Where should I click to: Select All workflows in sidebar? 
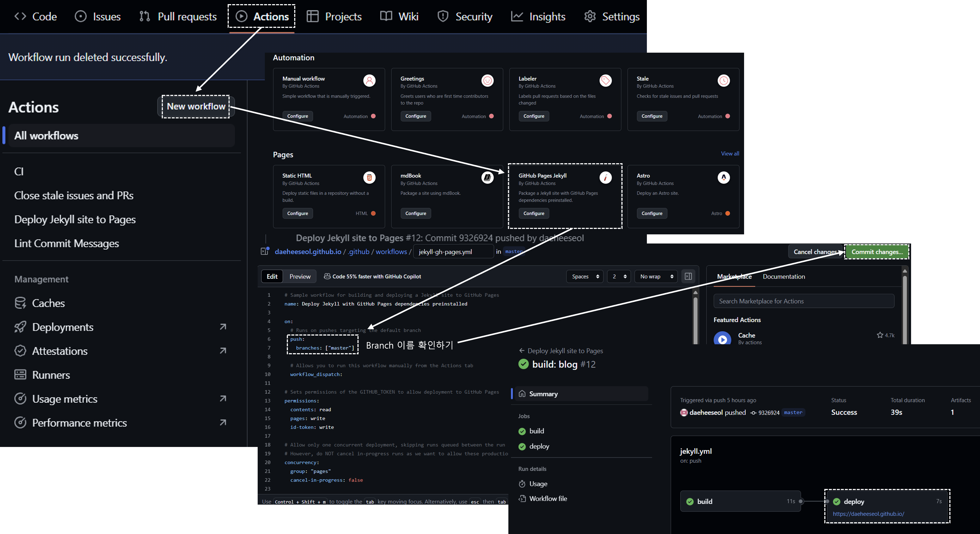pyautogui.click(x=121, y=136)
